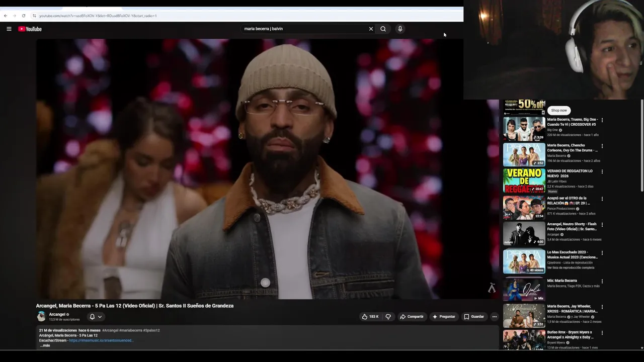The image size is (644, 362).
Task: Click '13,5 M de suscriptores' text
Action: [64, 319]
